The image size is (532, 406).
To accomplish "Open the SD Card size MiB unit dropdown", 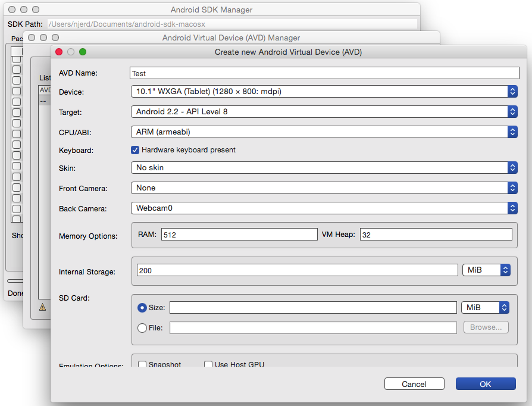I will [x=485, y=308].
